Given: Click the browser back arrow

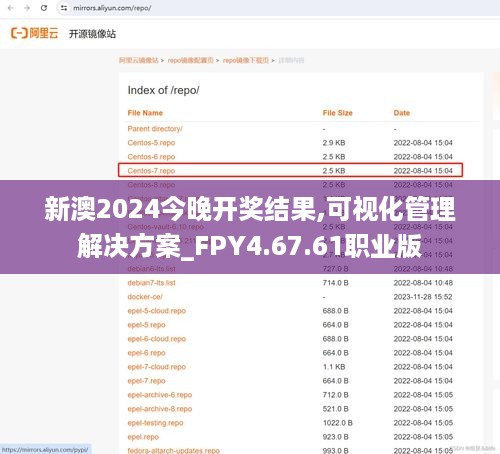Looking at the screenshot, I should (x=11, y=8).
